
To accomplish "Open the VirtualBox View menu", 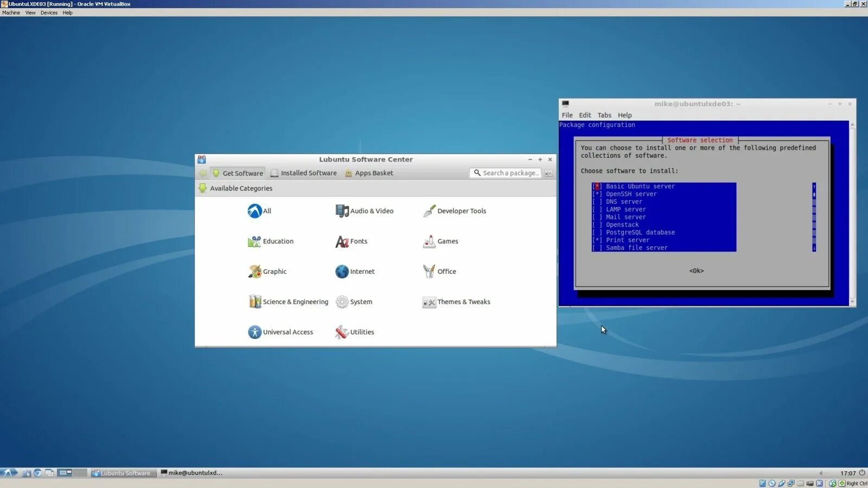I will (x=30, y=12).
